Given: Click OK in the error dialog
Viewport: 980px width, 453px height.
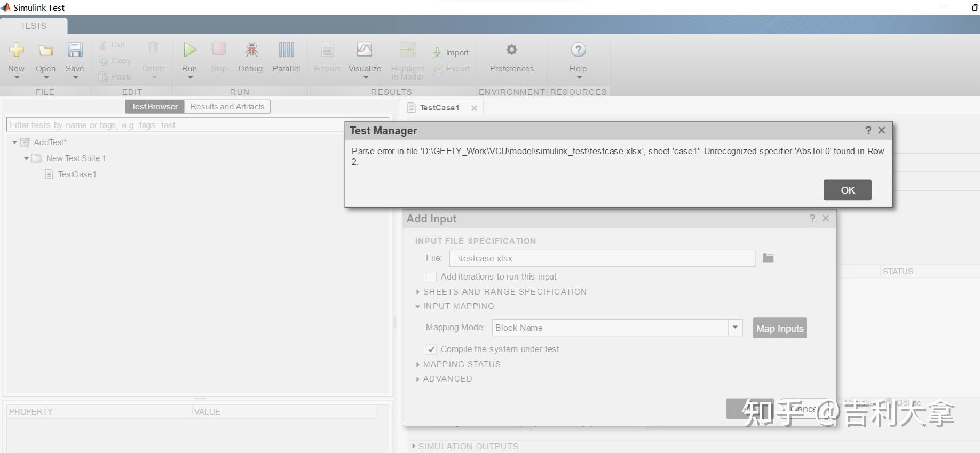Looking at the screenshot, I should click(x=848, y=190).
